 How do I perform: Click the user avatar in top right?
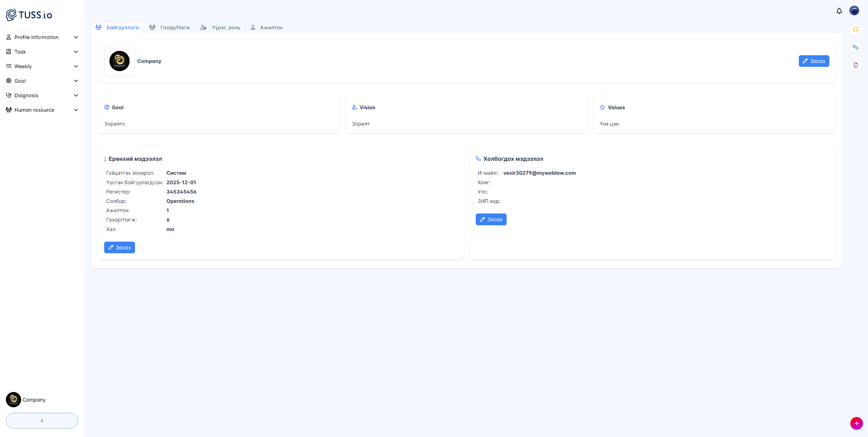[854, 11]
